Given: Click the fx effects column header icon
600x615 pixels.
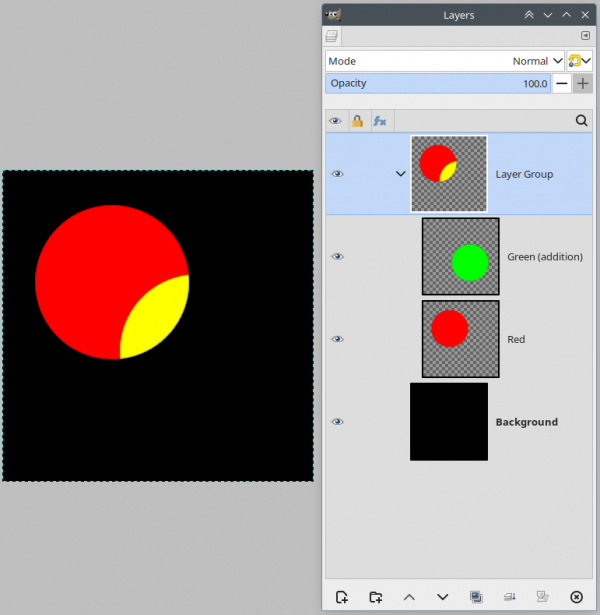Looking at the screenshot, I should [x=380, y=121].
